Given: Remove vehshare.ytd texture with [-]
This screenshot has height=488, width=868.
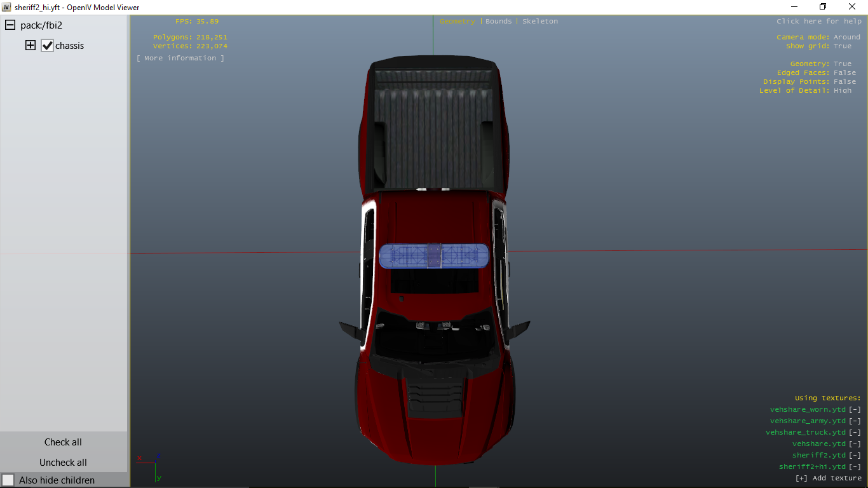Looking at the screenshot, I should pos(855,444).
